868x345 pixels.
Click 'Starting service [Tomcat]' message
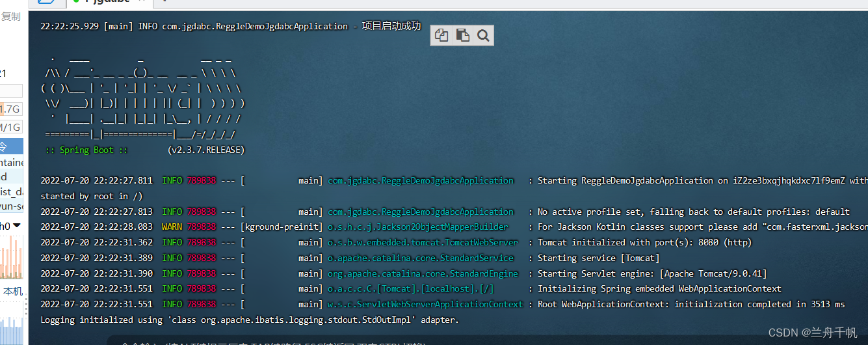coord(599,258)
